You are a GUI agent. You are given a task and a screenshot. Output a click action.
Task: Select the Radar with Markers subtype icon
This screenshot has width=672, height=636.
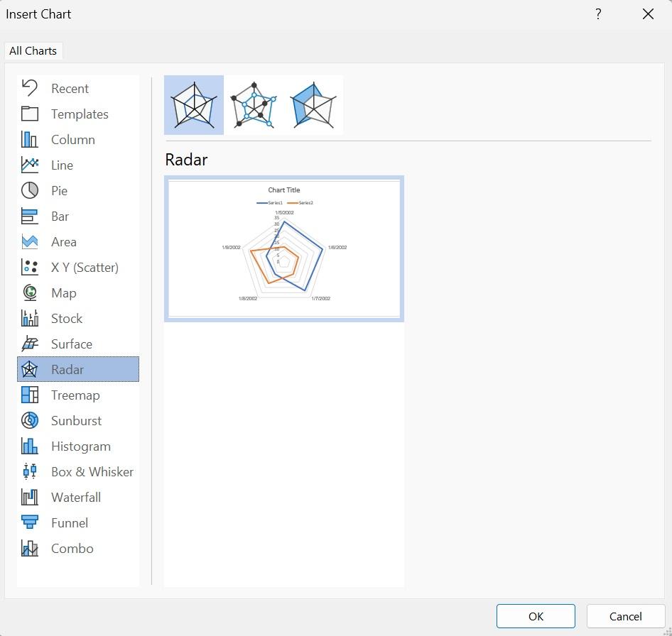pos(254,105)
